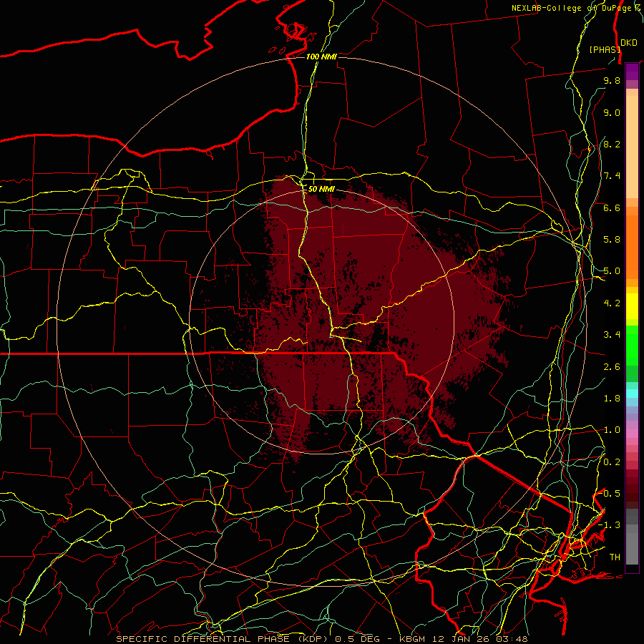Pick the yellow color bar segment
The width and height of the screenshot is (644, 644).
point(632,306)
